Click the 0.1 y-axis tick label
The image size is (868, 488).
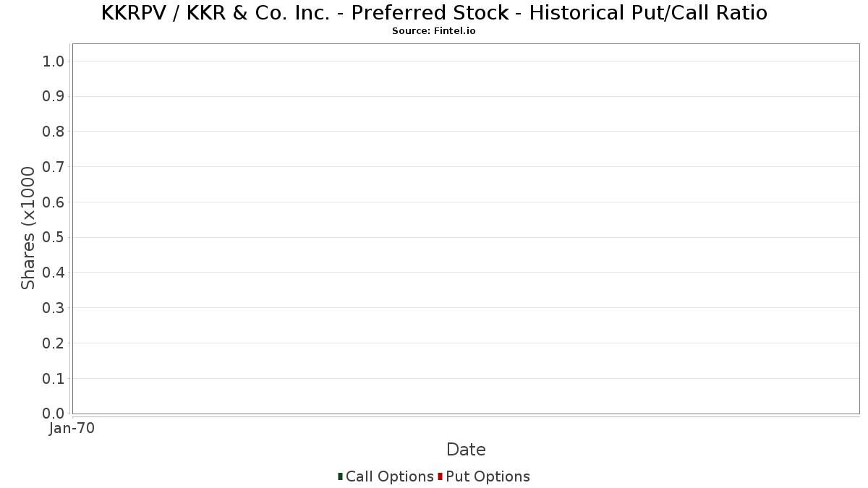pos(54,378)
